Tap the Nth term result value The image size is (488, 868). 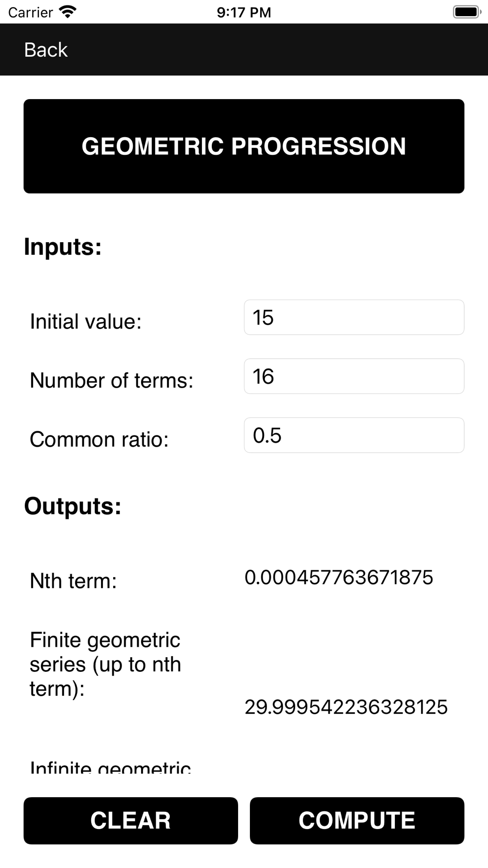(x=339, y=578)
